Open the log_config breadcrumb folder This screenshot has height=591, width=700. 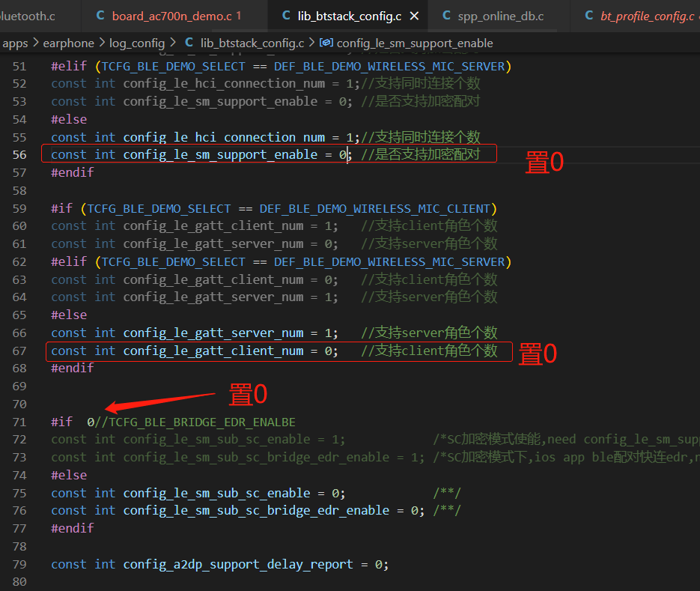click(137, 43)
